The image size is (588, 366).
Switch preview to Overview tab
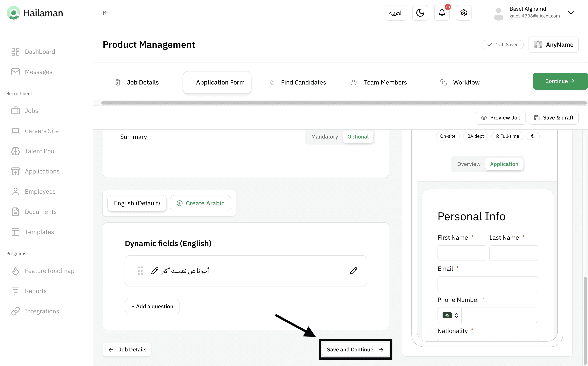(469, 164)
